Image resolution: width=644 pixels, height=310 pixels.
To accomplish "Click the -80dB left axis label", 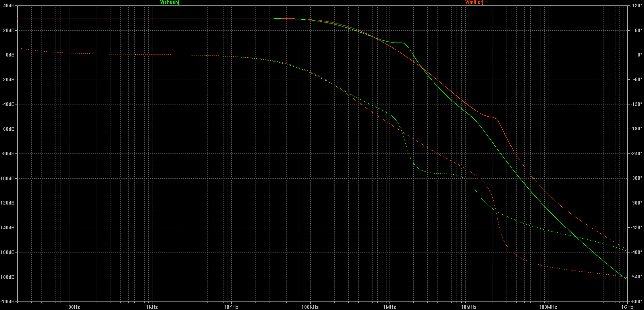I will 8,153.
